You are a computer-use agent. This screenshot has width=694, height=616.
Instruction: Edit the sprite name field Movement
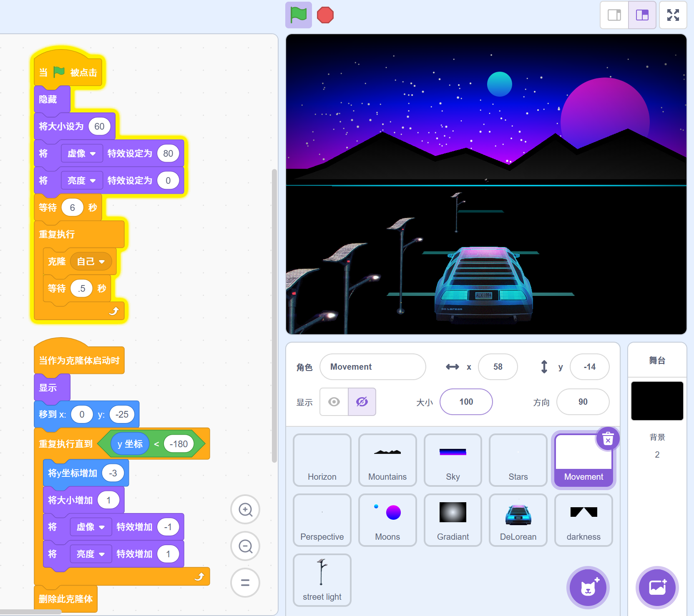tap(372, 367)
